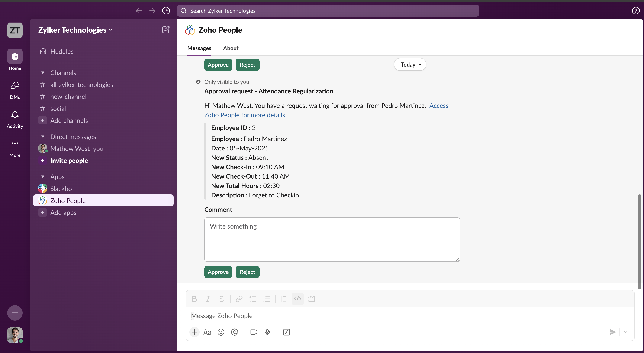This screenshot has height=353, width=644.
Task: Click the emoji picker icon
Action: point(221,332)
